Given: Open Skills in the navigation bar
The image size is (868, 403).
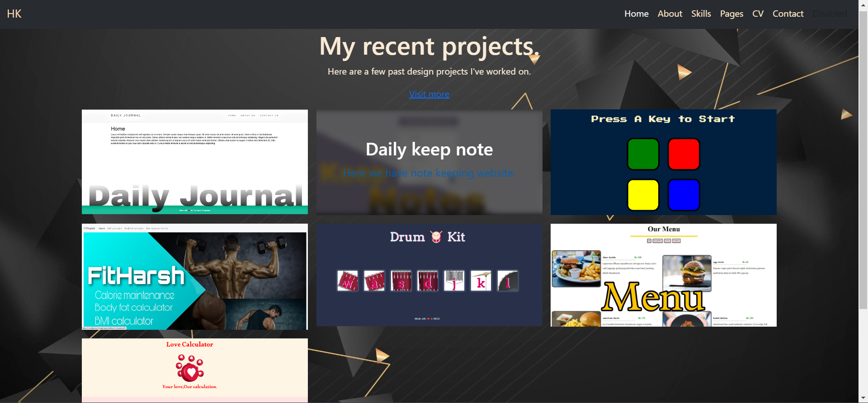Looking at the screenshot, I should [701, 14].
